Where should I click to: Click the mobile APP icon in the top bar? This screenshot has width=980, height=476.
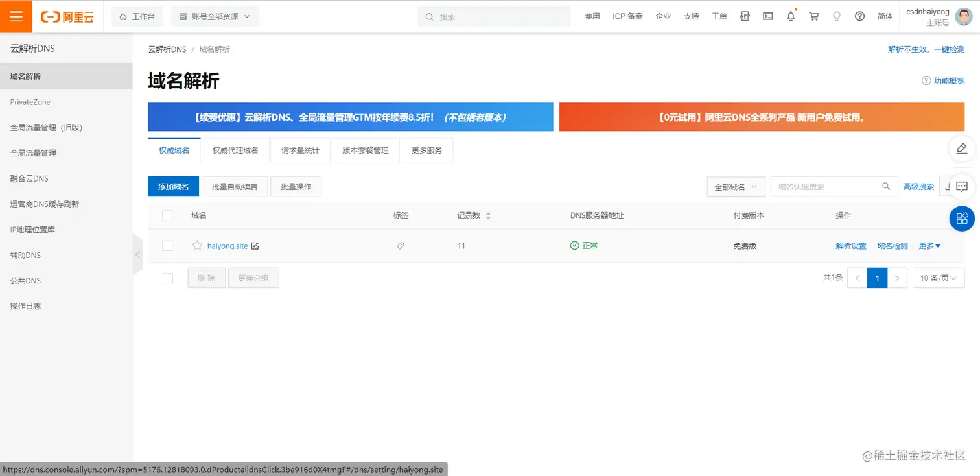click(744, 16)
